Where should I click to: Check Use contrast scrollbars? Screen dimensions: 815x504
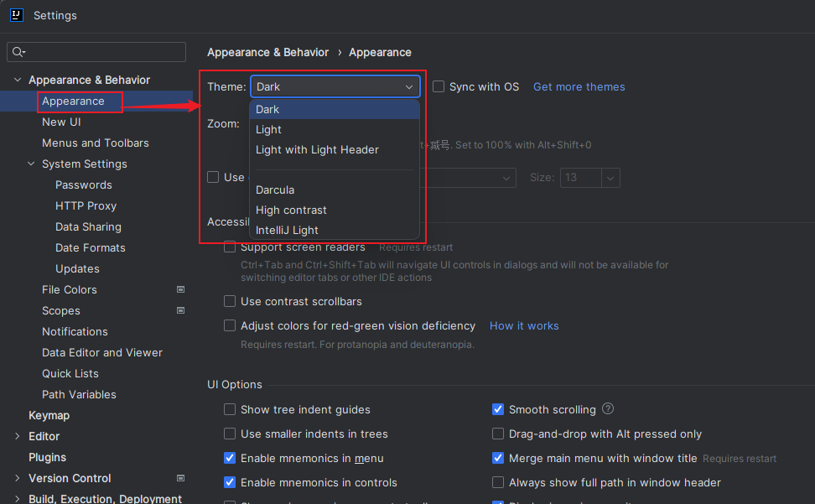[230, 301]
